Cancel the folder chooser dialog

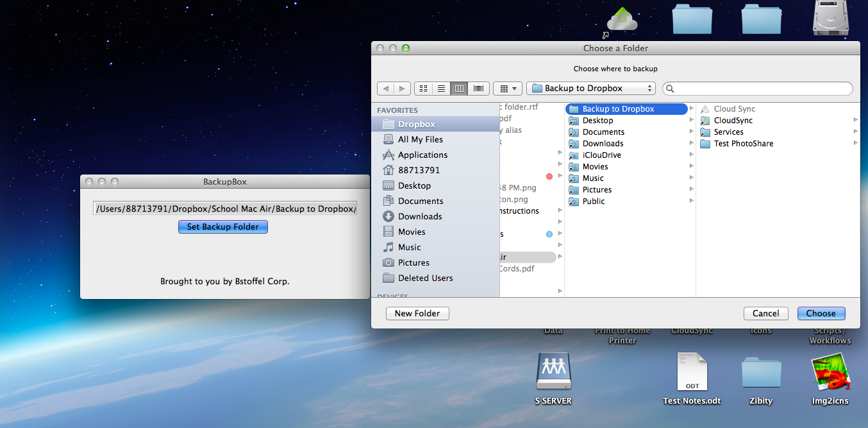tap(766, 313)
